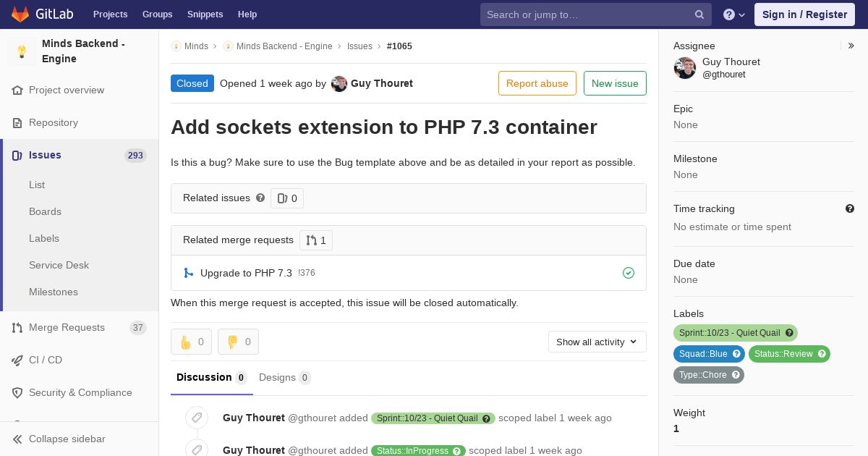Click the search magnifier icon
Image resolution: width=868 pixels, height=456 pixels.
click(x=699, y=14)
